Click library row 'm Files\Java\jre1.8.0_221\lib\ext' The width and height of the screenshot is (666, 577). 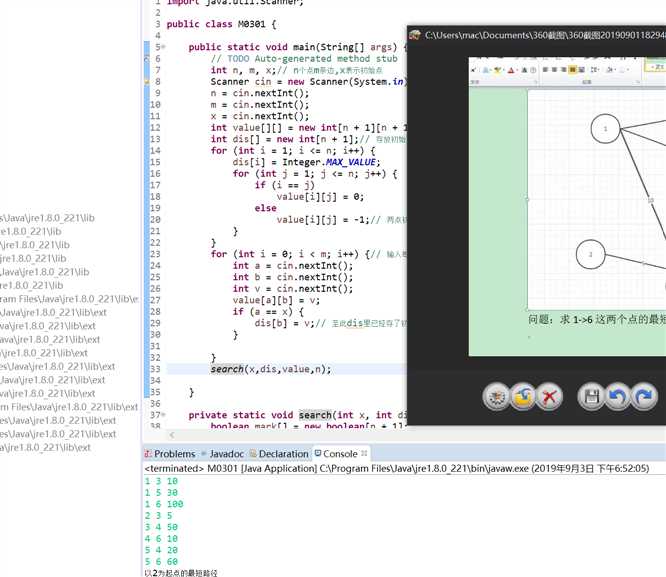pos(69,407)
